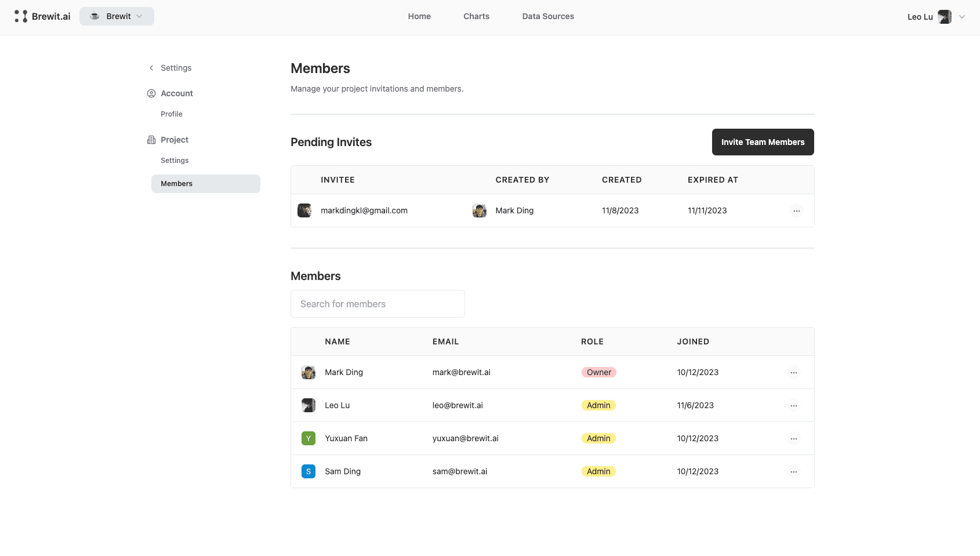Select the Account person icon in sidebar
This screenshot has width=980, height=556.
tap(151, 93)
